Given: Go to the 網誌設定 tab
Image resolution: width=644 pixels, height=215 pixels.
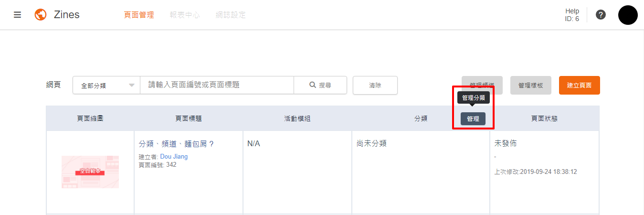Looking at the screenshot, I should (x=231, y=15).
